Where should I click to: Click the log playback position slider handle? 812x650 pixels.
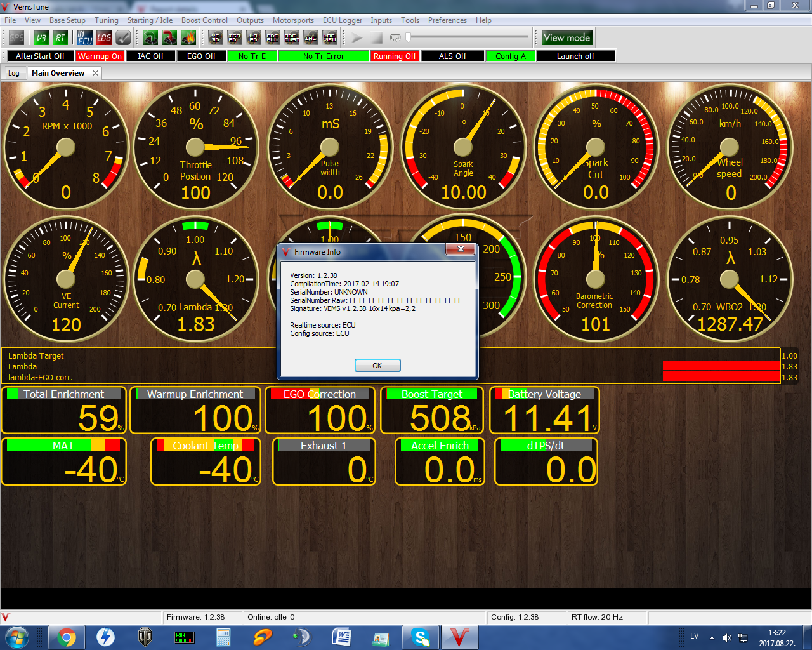coord(409,37)
